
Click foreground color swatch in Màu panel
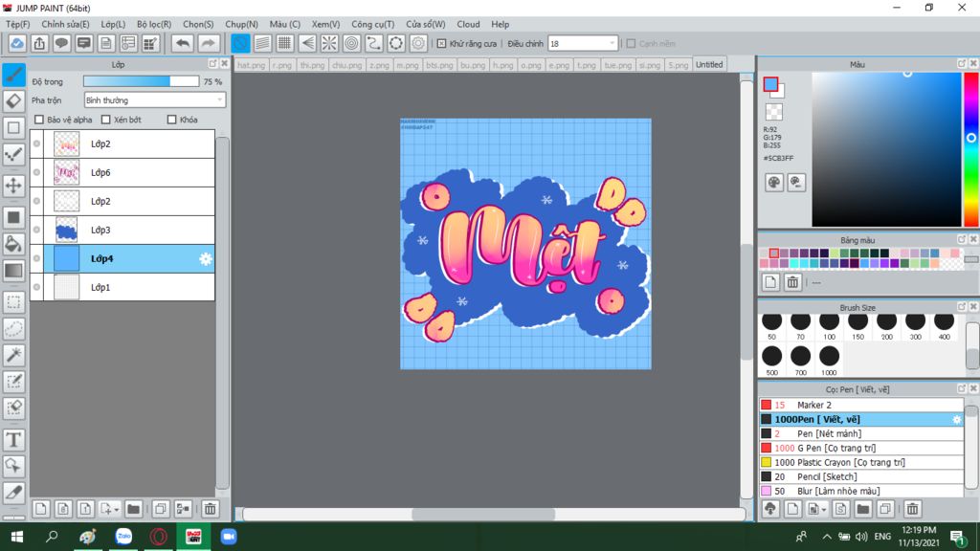770,84
